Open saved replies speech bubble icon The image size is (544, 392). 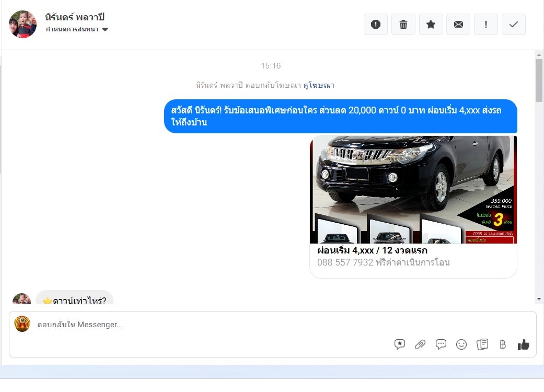click(x=441, y=344)
